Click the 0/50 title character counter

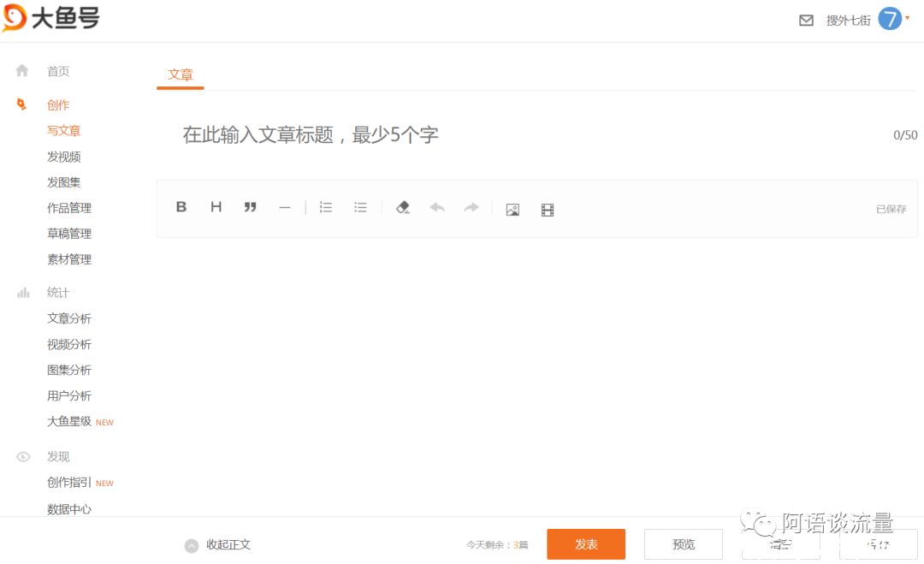905,135
